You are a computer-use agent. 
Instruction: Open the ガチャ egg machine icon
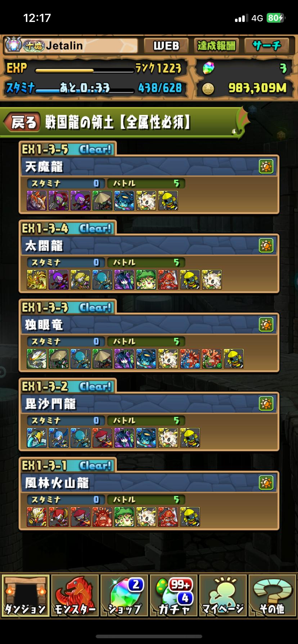pyautogui.click(x=173, y=595)
